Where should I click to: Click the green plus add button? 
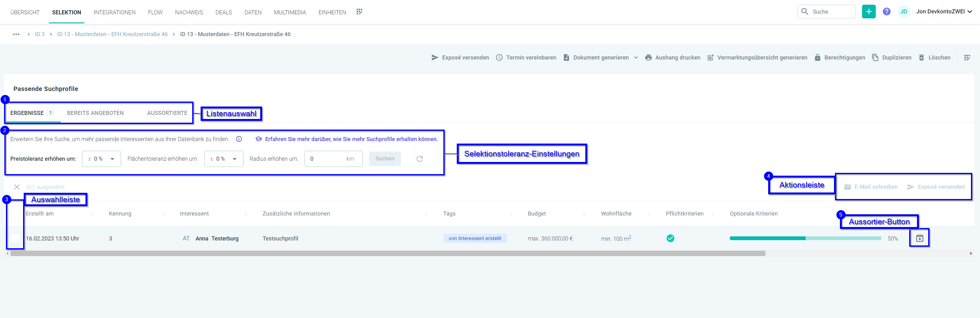(869, 12)
